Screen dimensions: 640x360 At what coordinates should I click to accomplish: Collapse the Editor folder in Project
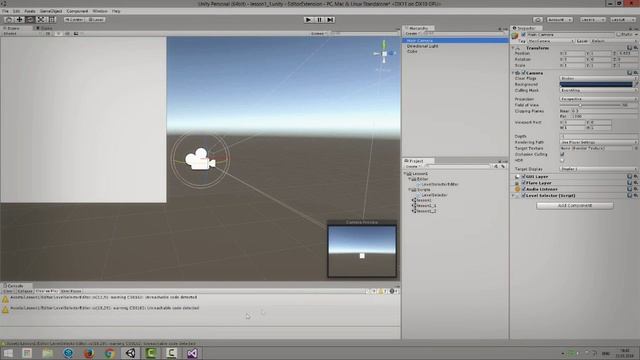coord(409,179)
